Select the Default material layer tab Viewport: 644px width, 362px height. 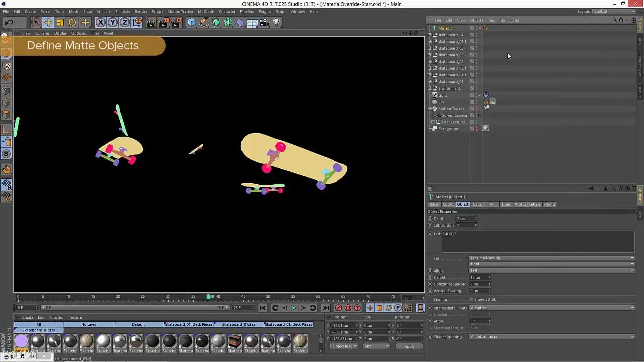pyautogui.click(x=138, y=324)
